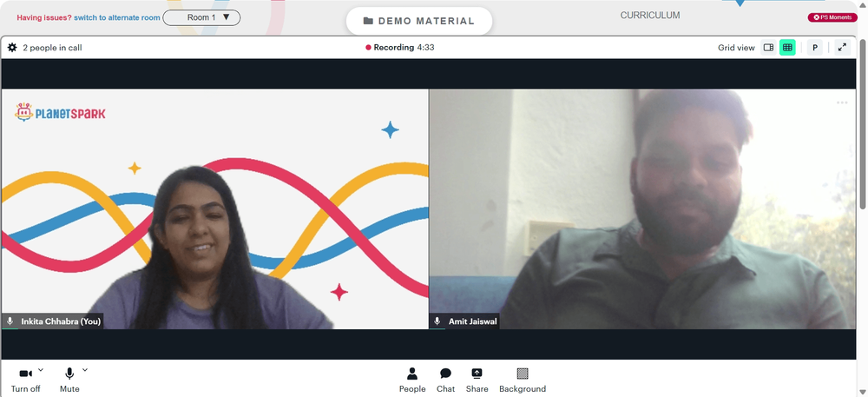
Task: Open more options on Amit Jaiswal's tile
Action: point(842,103)
